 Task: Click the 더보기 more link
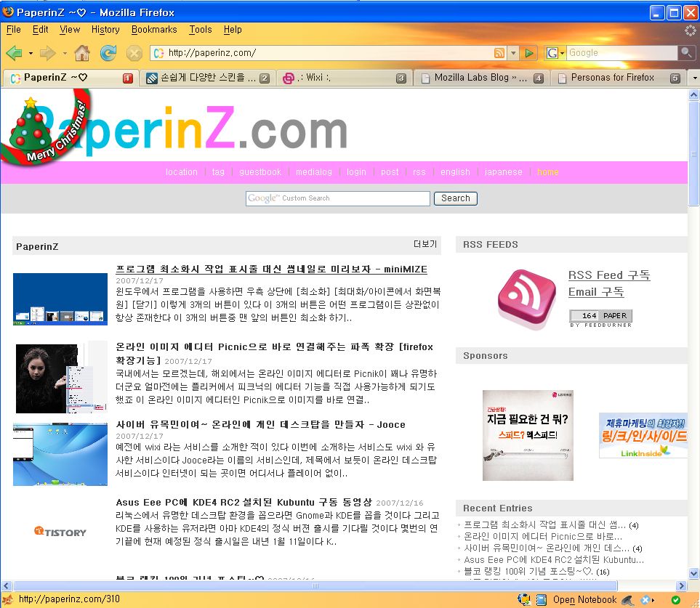tap(425, 244)
